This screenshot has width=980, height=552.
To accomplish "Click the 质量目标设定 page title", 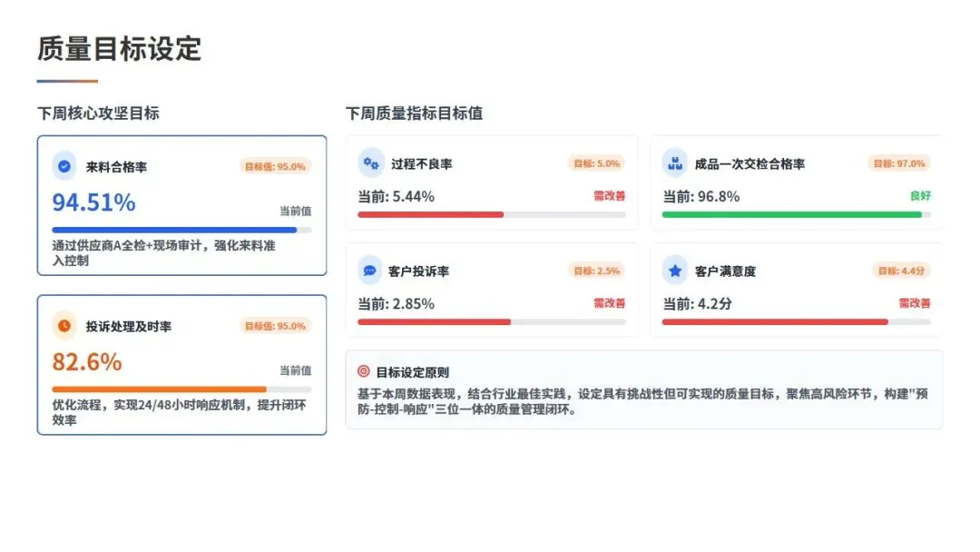I will pyautogui.click(x=120, y=49).
